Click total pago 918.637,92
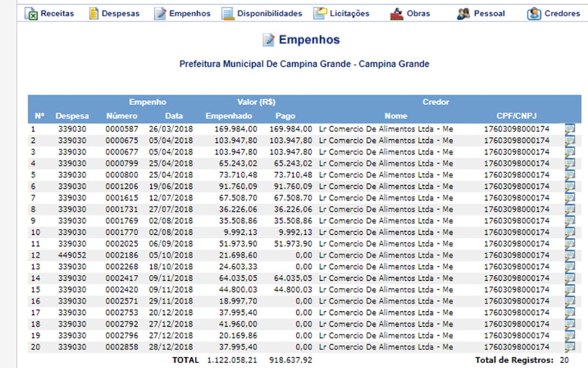588x368 pixels. pyautogui.click(x=290, y=360)
